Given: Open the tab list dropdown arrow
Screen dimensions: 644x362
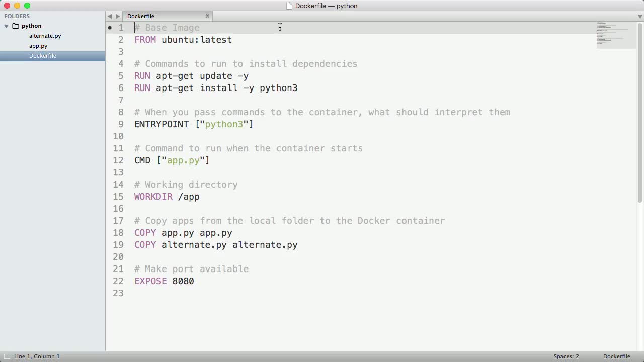Looking at the screenshot, I should point(640,16).
